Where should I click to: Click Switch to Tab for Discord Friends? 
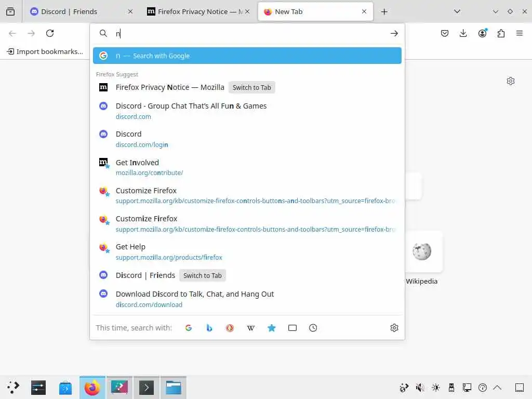tap(203, 275)
